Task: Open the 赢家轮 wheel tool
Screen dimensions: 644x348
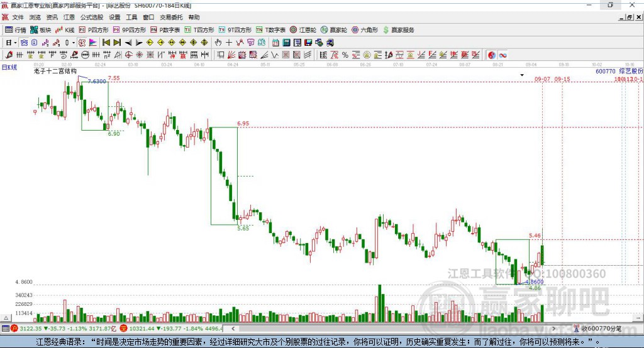Action: click(334, 30)
